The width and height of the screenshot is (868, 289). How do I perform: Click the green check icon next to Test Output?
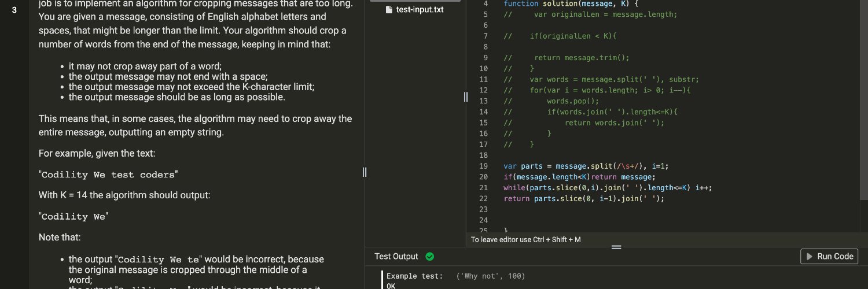click(x=429, y=257)
